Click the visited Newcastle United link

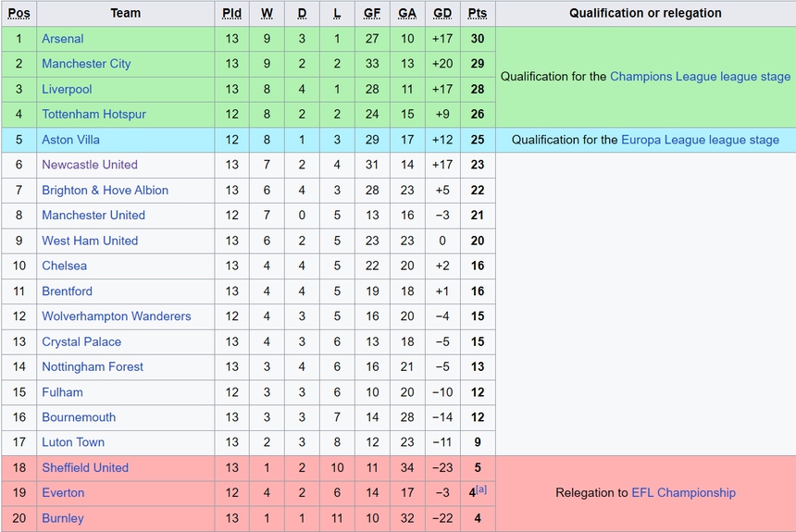tap(89, 165)
